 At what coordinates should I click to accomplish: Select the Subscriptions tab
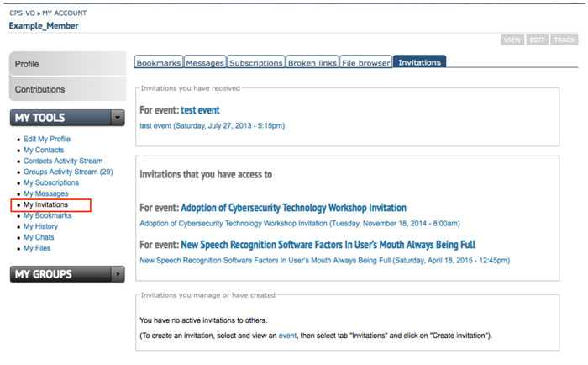(255, 62)
